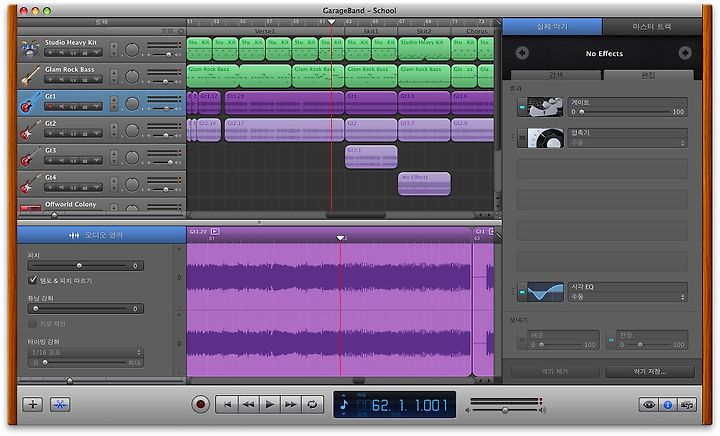Switch to the Real Instrument tab
Image resolution: width=720 pixels, height=436 pixels.
552,27
